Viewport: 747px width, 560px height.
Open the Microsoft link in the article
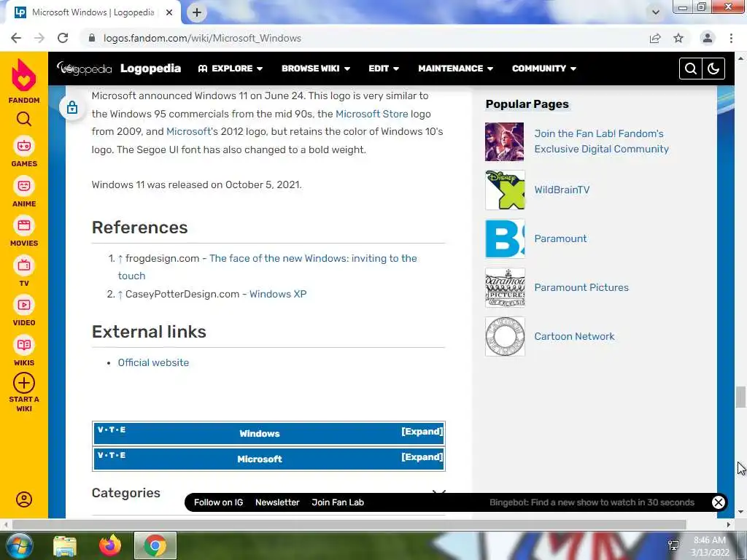click(188, 131)
